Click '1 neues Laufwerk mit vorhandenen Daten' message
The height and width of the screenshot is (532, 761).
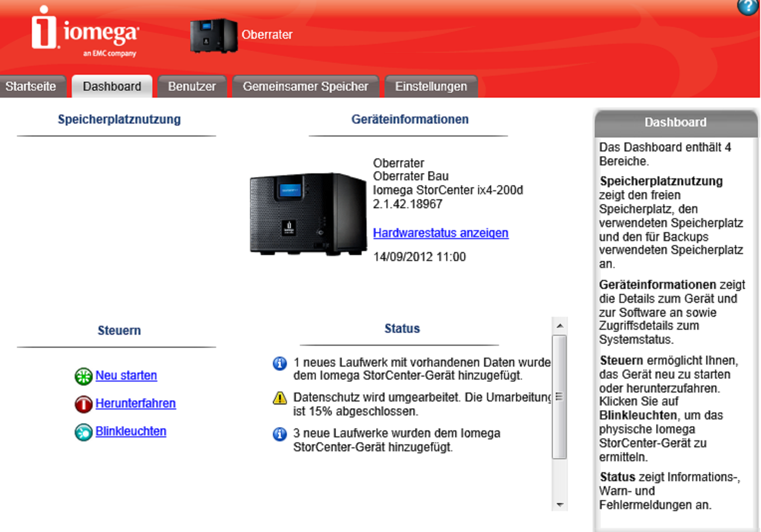[x=422, y=369]
